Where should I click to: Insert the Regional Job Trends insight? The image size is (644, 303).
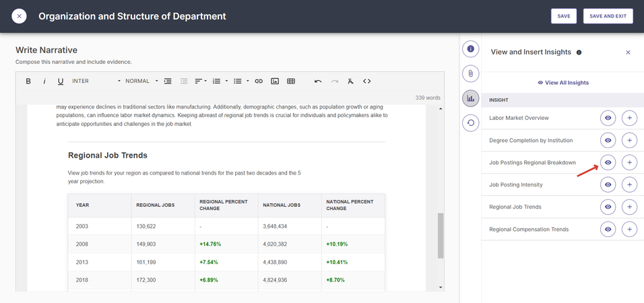click(x=629, y=207)
